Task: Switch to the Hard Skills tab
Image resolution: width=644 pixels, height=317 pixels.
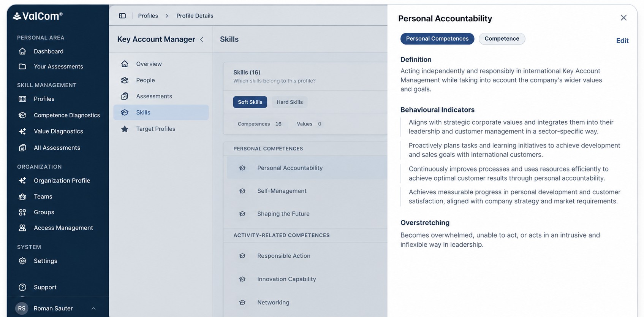Action: tap(290, 102)
